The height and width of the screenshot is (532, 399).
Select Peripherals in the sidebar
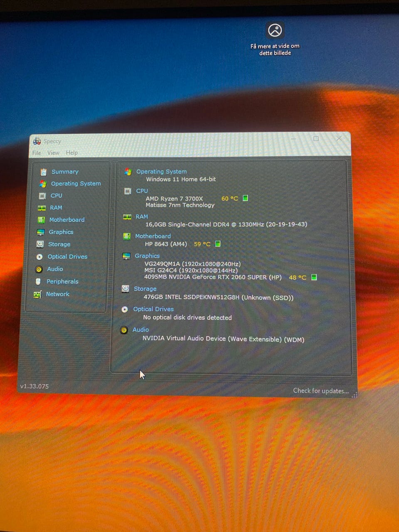(62, 282)
